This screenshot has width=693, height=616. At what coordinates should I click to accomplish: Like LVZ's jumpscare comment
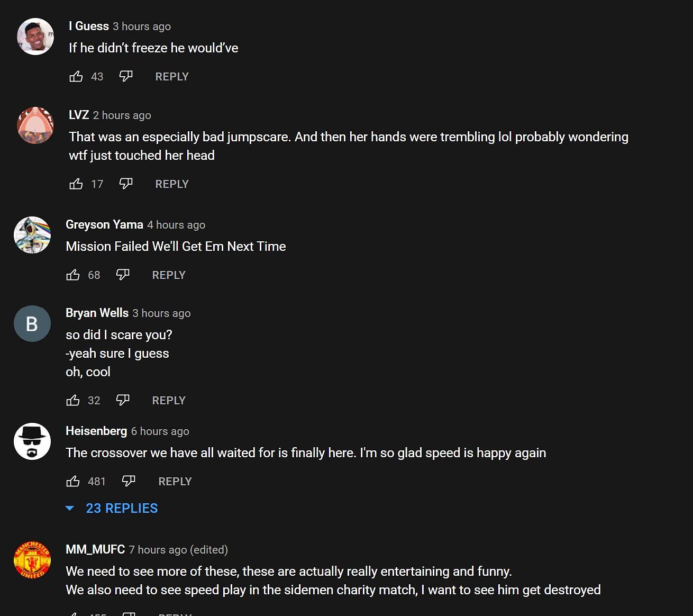pyautogui.click(x=76, y=184)
